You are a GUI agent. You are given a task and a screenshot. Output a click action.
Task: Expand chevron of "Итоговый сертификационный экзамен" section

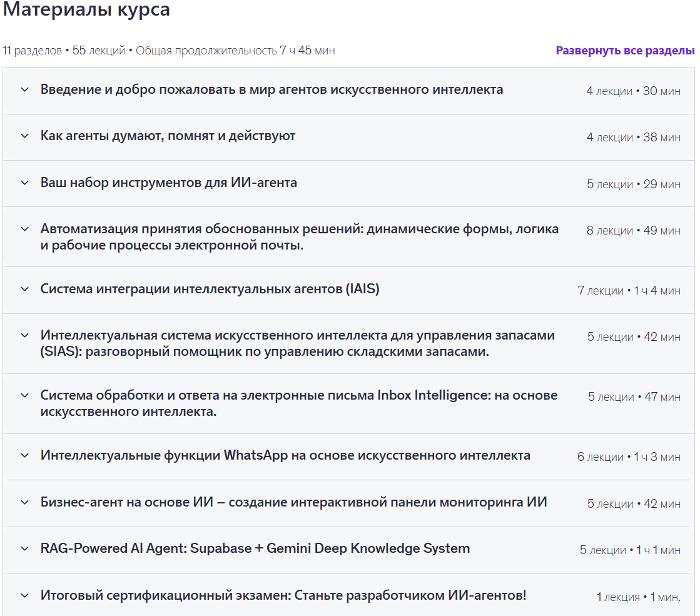click(25, 595)
